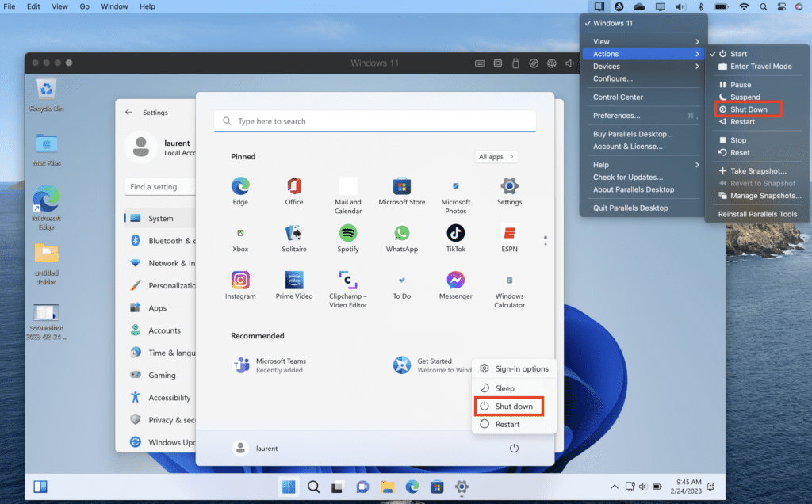Select Take Snapshot option
The height and width of the screenshot is (504, 812).
[757, 170]
